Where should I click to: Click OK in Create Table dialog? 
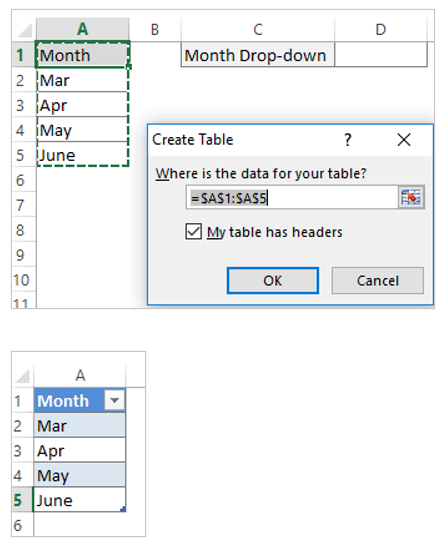[x=273, y=280]
